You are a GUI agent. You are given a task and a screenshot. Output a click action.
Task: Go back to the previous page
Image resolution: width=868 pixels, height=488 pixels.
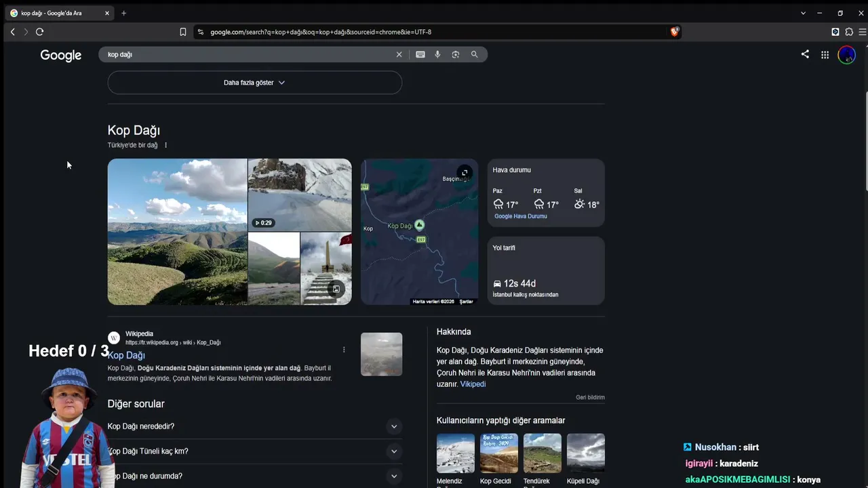click(12, 32)
